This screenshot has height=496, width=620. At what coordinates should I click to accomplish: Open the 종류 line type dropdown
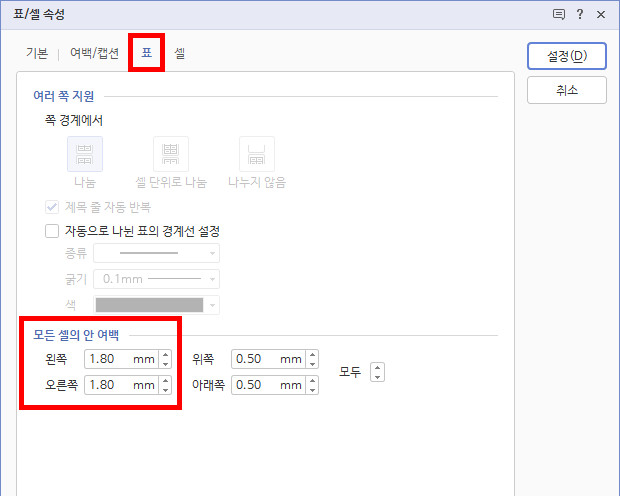(x=157, y=253)
